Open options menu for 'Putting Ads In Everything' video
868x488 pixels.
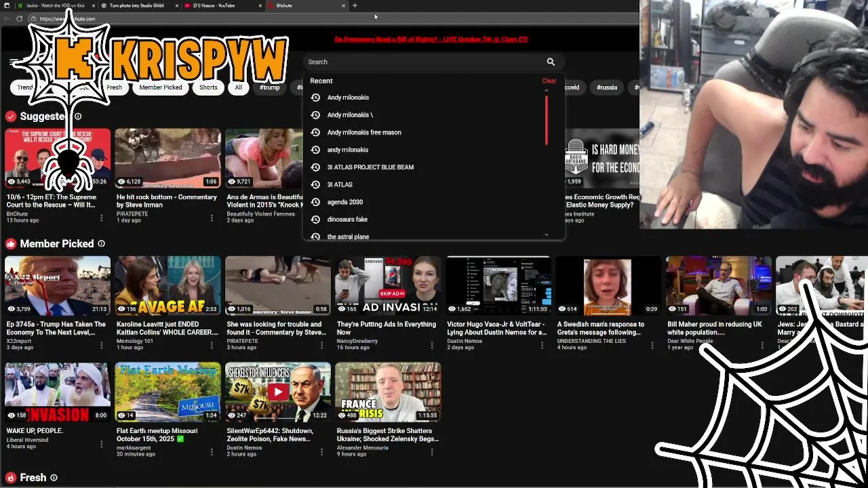(432, 345)
